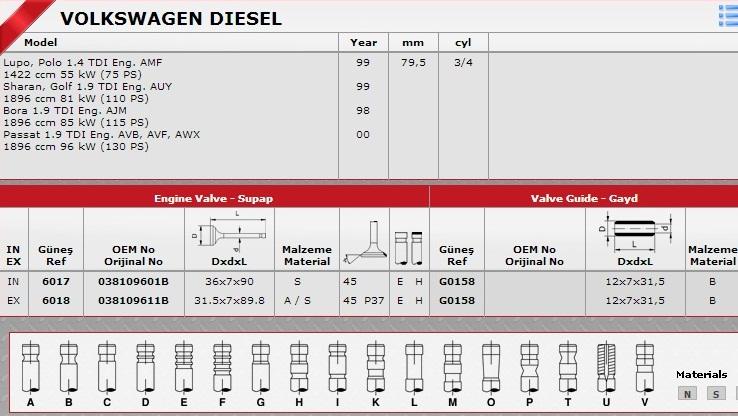Pick valve groove type T icon
738x416 pixels.
click(x=568, y=368)
